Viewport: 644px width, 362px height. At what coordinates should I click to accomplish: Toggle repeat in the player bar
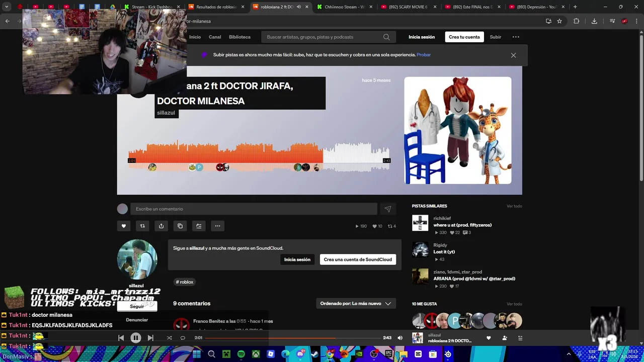(183, 338)
